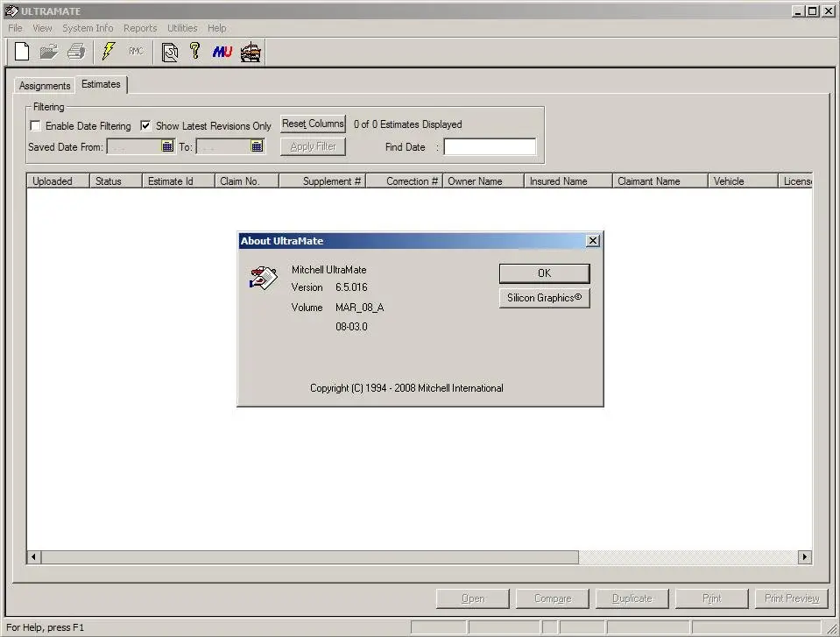Click the Duplicate button

[x=632, y=598]
